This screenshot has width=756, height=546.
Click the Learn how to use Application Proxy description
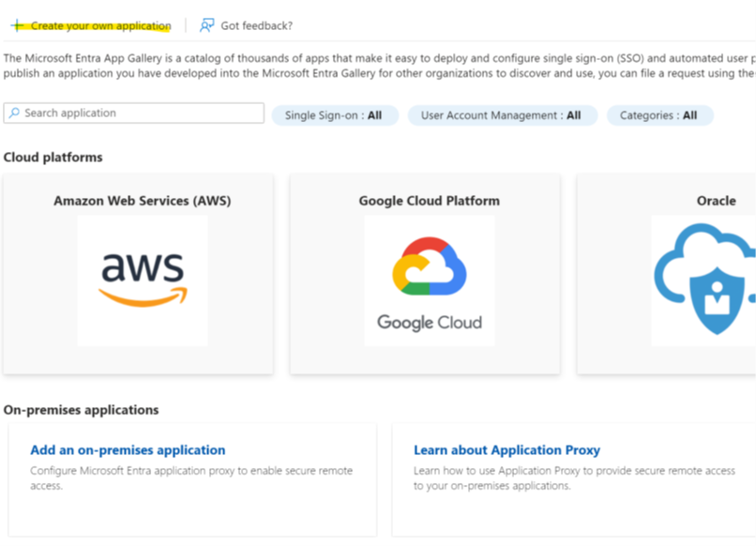574,478
